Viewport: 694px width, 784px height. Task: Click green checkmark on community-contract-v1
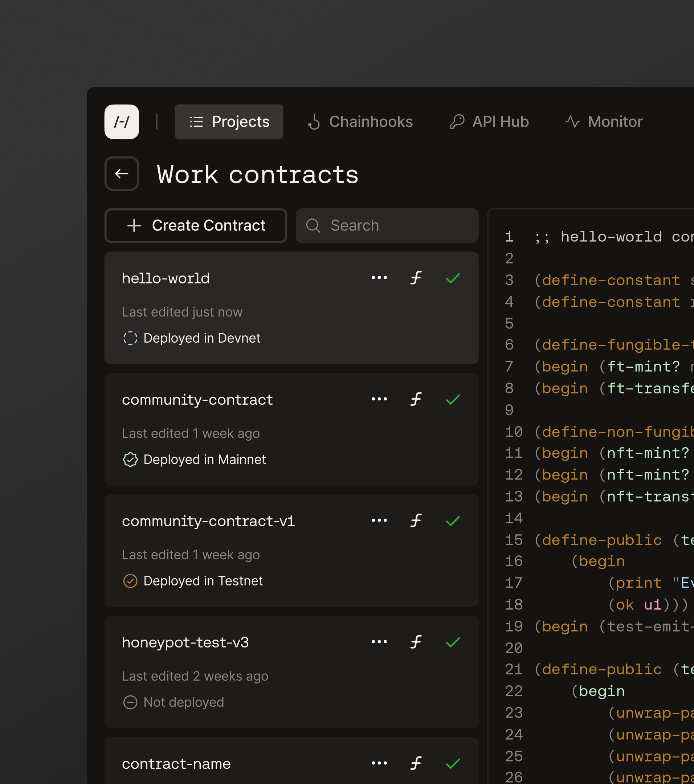[453, 521]
